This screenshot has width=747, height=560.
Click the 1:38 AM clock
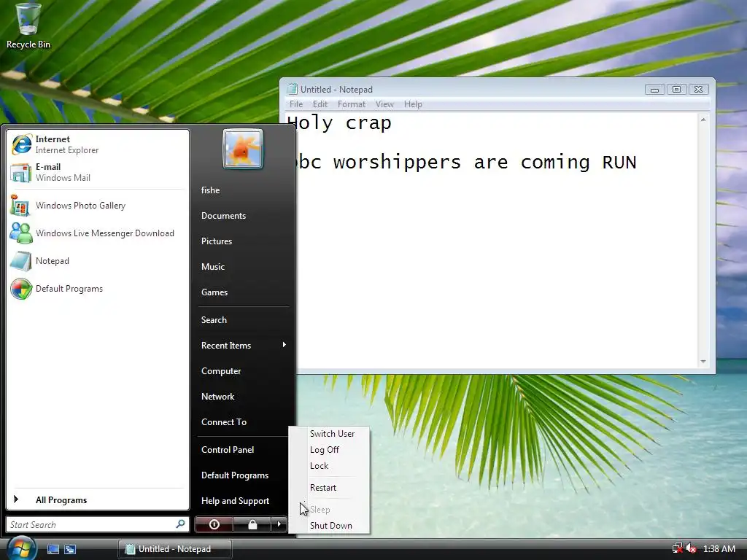[719, 549]
